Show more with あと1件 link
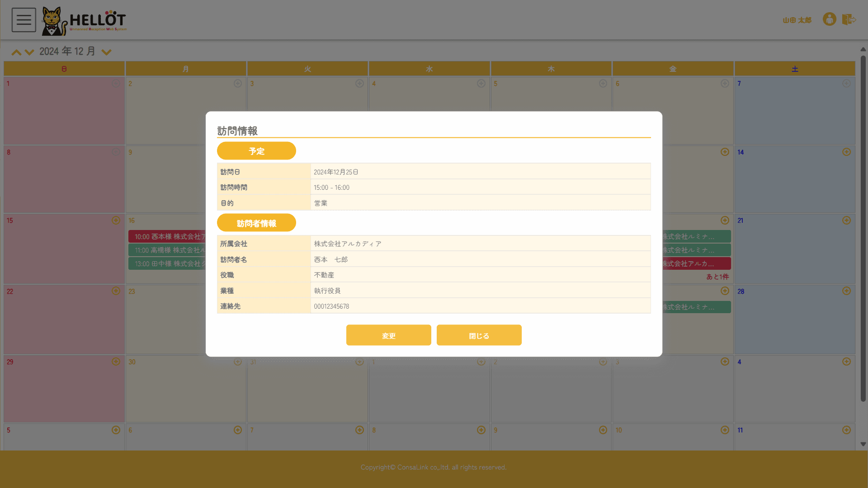Screen dimensions: 868x488 point(717,277)
